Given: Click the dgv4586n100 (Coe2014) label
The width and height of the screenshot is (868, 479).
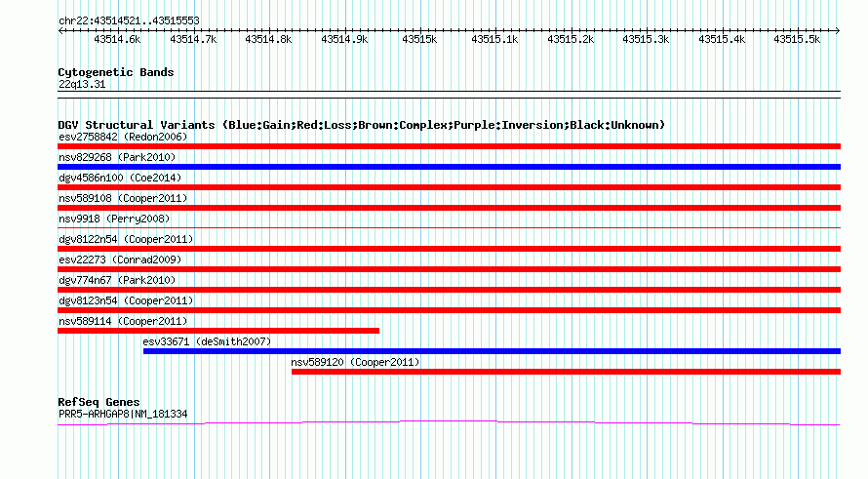Looking at the screenshot, I should 120,178.
